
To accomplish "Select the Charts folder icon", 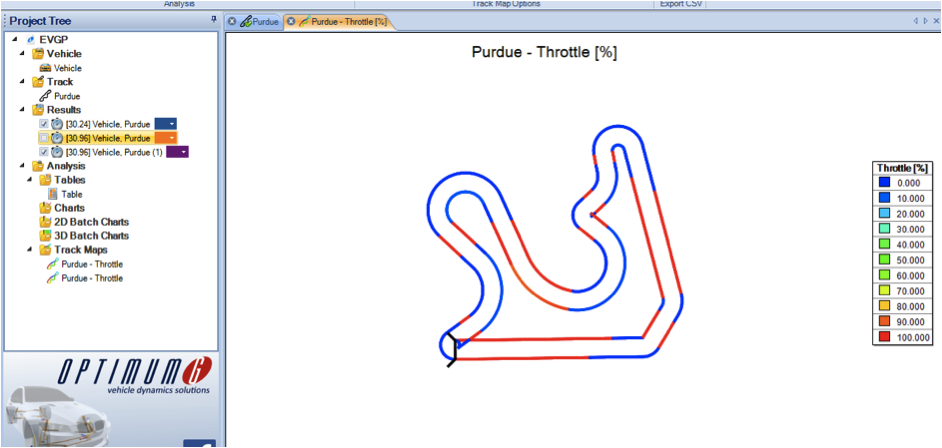I will pyautogui.click(x=45, y=208).
